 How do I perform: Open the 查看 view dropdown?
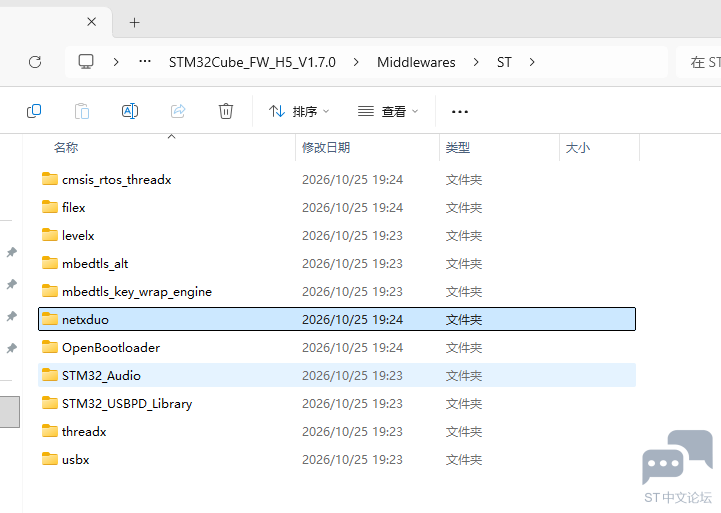coord(388,111)
